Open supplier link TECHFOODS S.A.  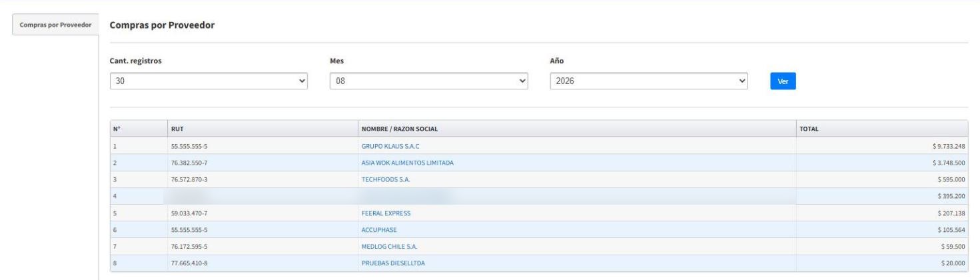[385, 179]
